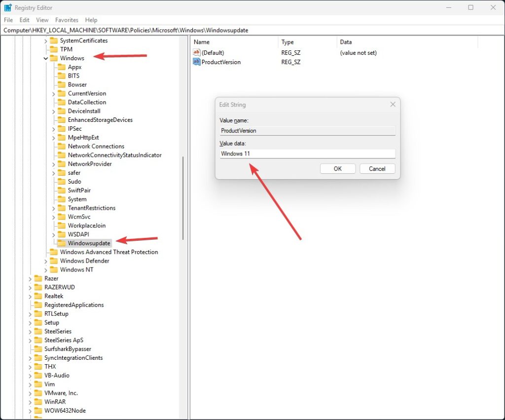Select the VB-Audio folder icon

click(38, 375)
